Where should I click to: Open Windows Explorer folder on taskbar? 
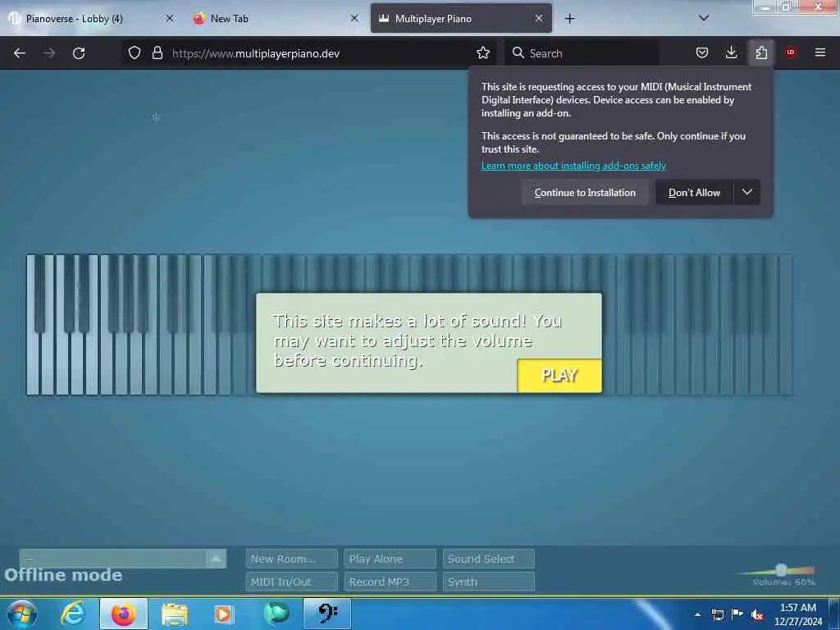point(174,614)
